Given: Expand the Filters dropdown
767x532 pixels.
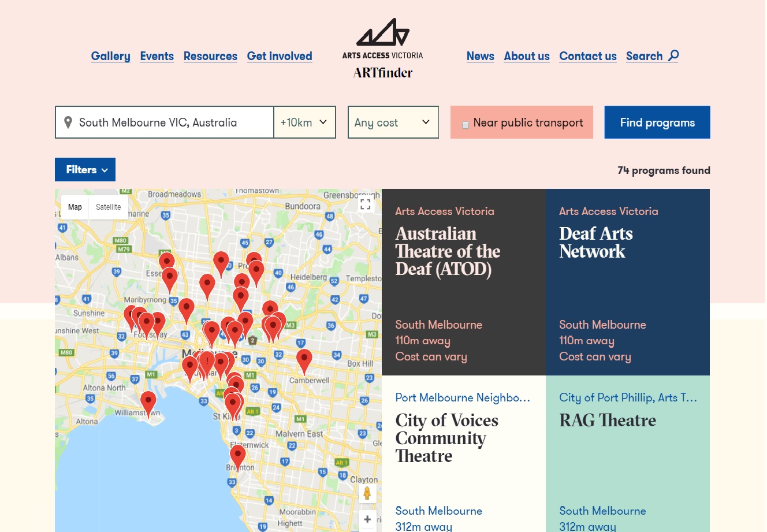Looking at the screenshot, I should (x=85, y=169).
